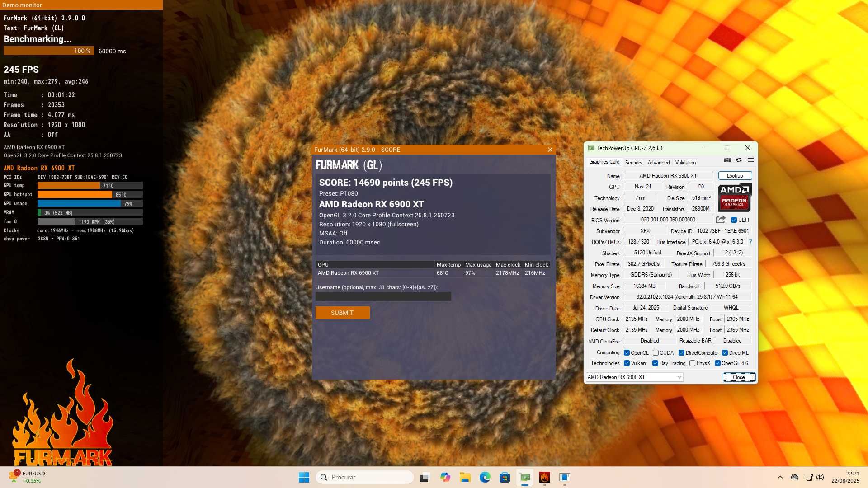The width and height of the screenshot is (868, 488).
Task: Close the FurMark SCORE dialog
Action: click(x=550, y=150)
